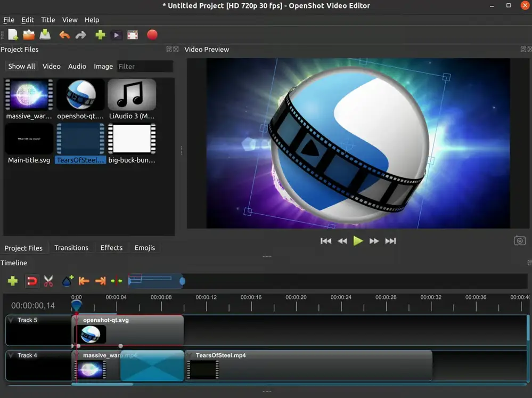Toggle snapping in the timeline toolbar
Viewport: 532px width, 398px height.
[31, 281]
